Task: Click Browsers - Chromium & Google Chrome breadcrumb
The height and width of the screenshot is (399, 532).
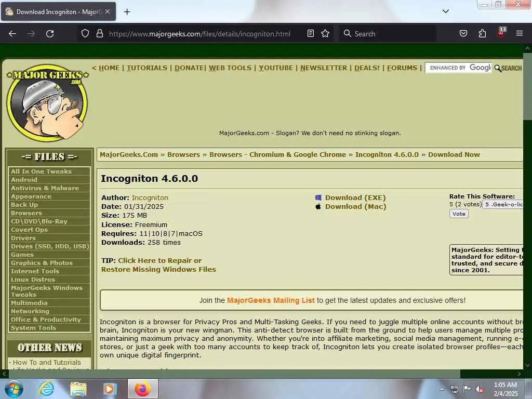Action: tap(277, 155)
